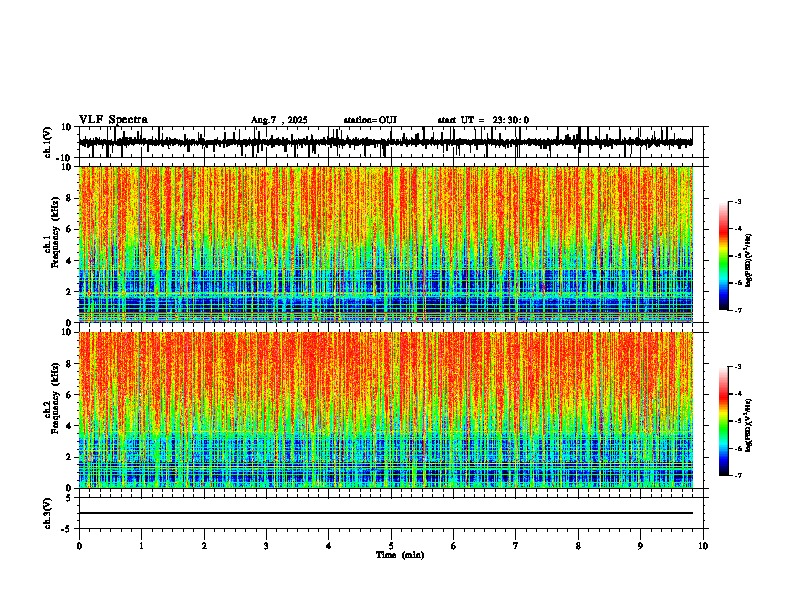The height and width of the screenshot is (612, 792).
Task: Select the "start UT = 23:30:0" text
Action: 483,120
